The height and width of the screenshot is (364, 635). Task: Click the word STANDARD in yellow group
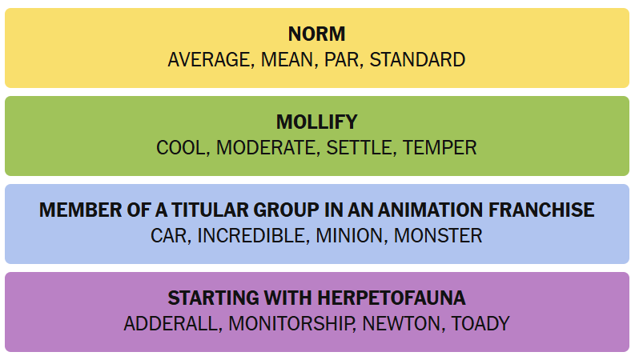[x=417, y=60]
